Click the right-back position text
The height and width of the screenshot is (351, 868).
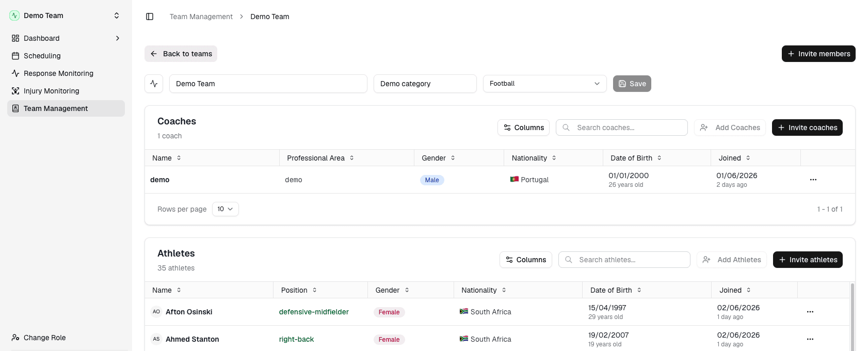(296, 339)
